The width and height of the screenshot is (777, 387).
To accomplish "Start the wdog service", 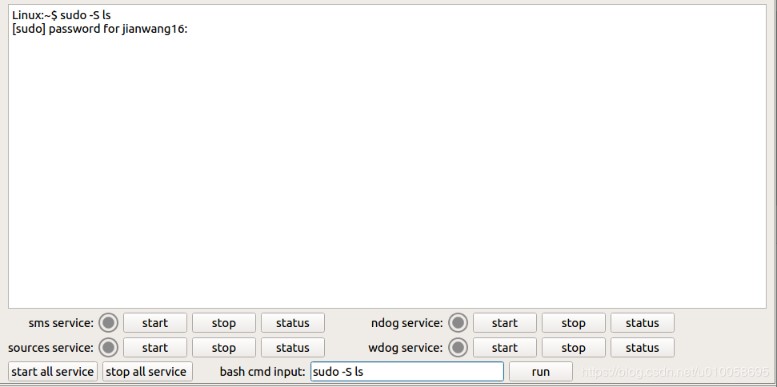I will [504, 347].
